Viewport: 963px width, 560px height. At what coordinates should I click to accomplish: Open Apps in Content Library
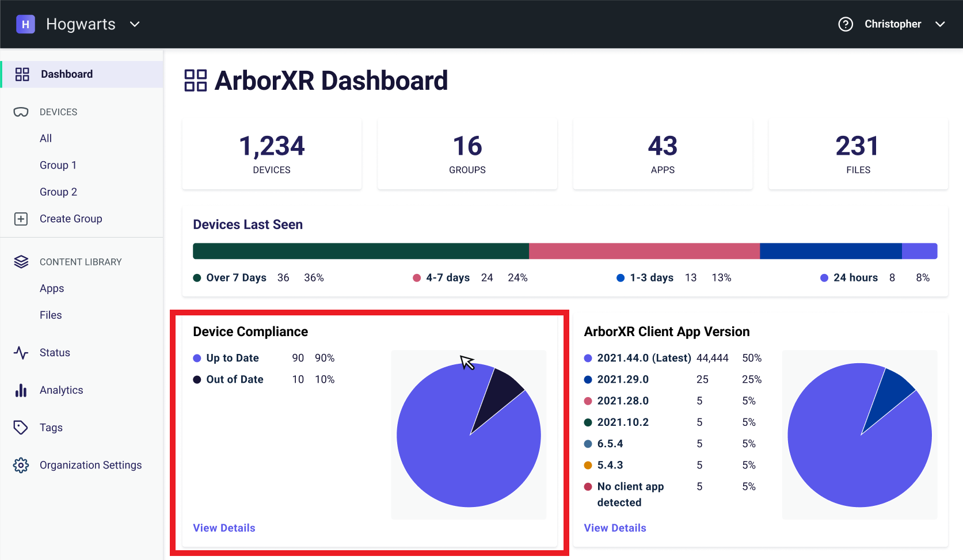click(x=52, y=288)
